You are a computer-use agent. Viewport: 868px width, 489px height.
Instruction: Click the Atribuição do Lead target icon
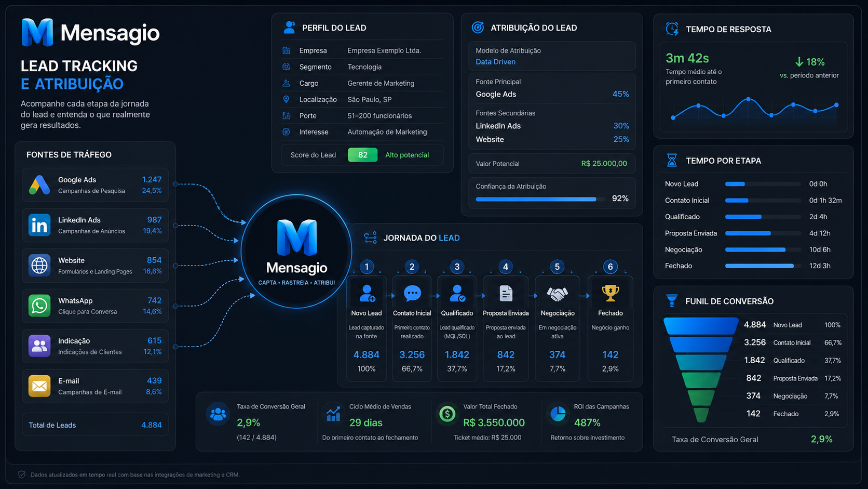tap(478, 28)
